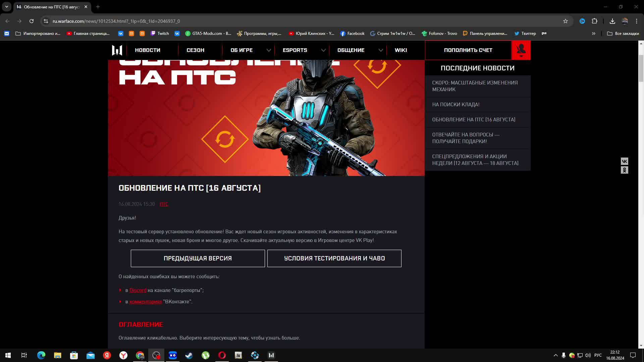Expand the ОБЩЕНИЕ menu chevron
This screenshot has width=644, height=362.
381,50
